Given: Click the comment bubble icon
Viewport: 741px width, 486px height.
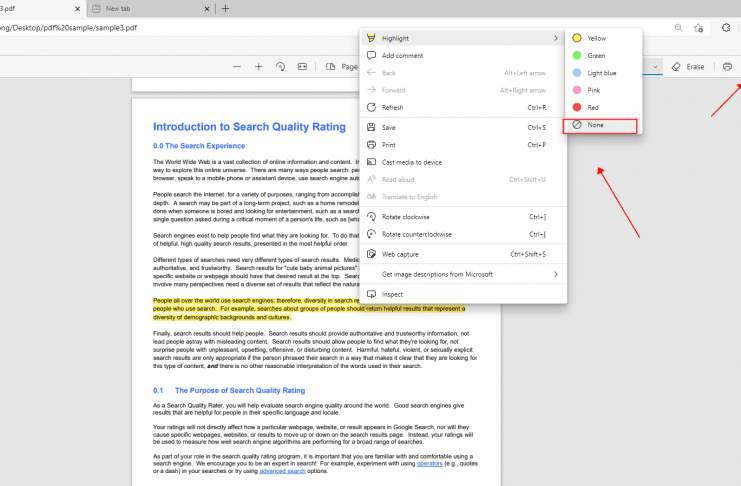Looking at the screenshot, I should click(x=371, y=55).
